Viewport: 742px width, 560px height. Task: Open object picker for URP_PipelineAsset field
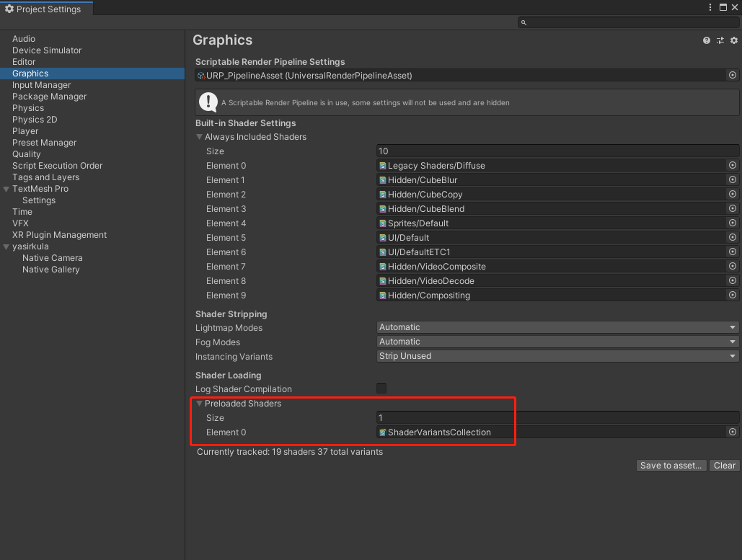click(x=732, y=75)
